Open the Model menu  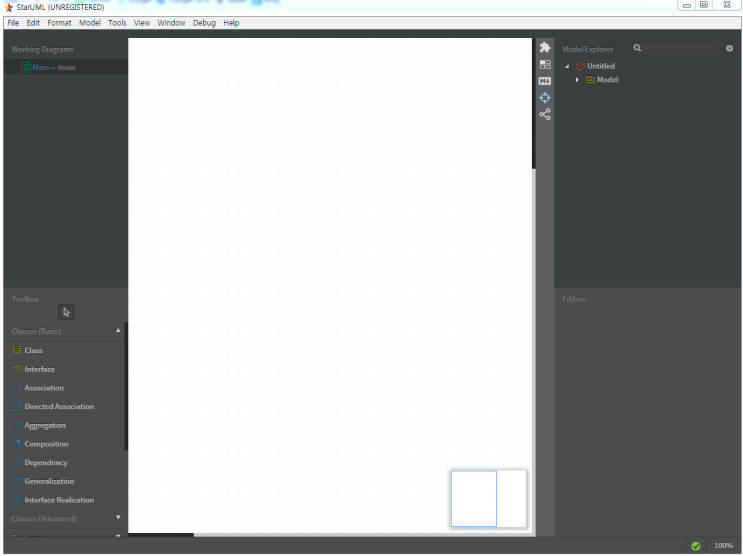(x=90, y=23)
